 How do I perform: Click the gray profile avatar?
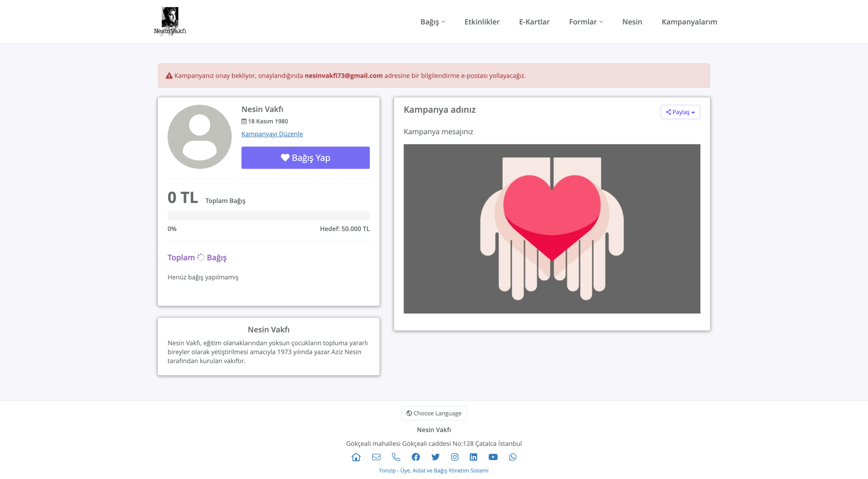point(200,137)
